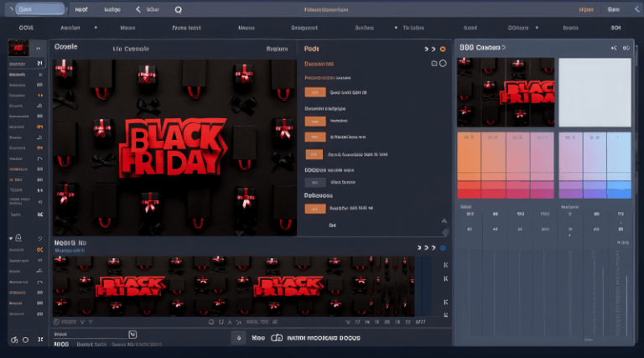Select the second Black Friday frame in the filmstrip
Viewport: 644px width, 358px height.
pos(288,286)
